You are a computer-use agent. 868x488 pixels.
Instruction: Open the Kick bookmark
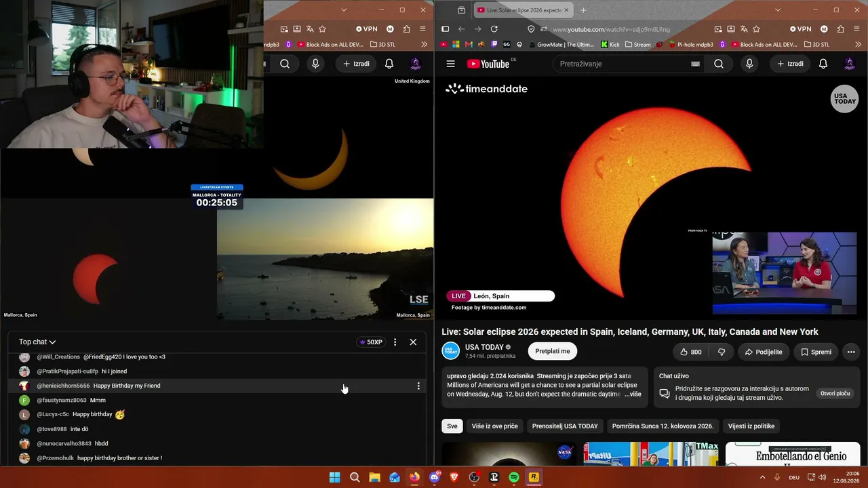[610, 45]
